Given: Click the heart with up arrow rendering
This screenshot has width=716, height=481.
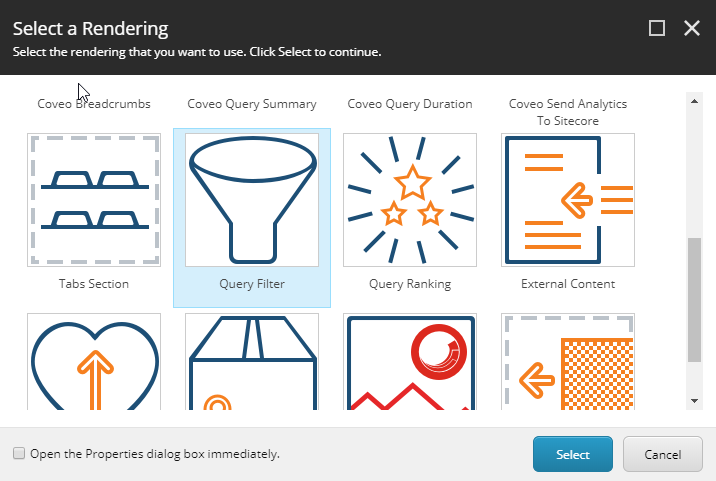Looking at the screenshot, I should tap(94, 362).
